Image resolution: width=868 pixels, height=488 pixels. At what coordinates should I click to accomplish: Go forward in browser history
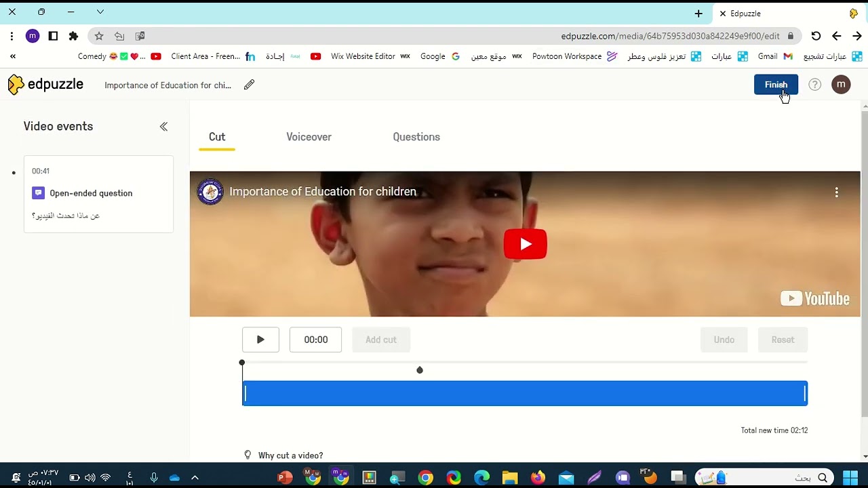click(857, 36)
